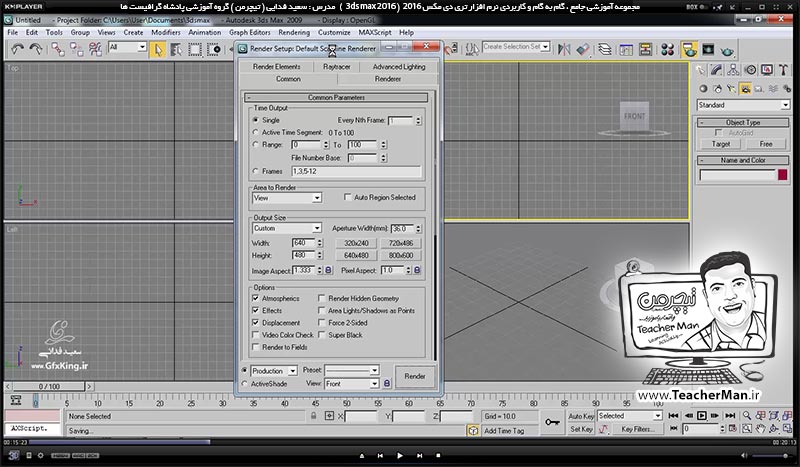This screenshot has width=800, height=467.
Task: Open the Area to Render View dropdown
Action: point(287,198)
